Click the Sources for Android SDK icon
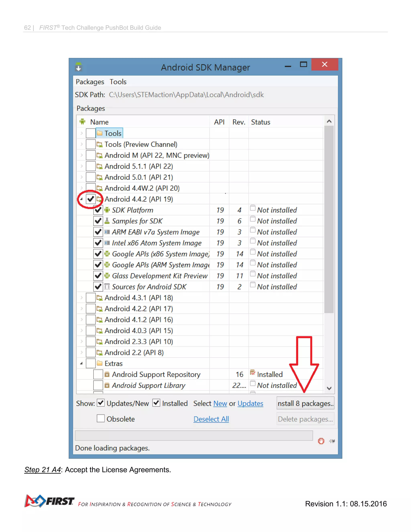 pyautogui.click(x=107, y=287)
